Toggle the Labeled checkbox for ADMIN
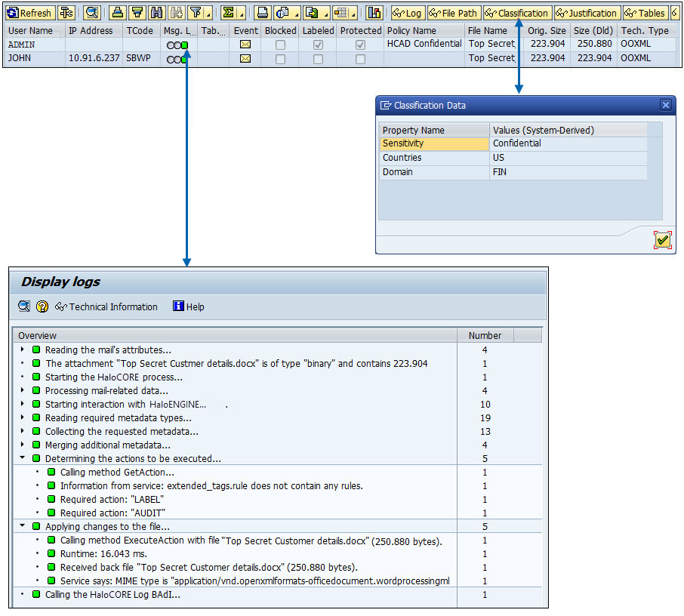 [319, 45]
